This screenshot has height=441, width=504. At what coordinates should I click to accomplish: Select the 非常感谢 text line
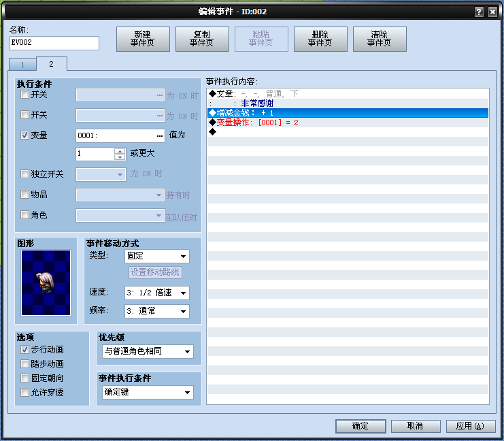click(348, 103)
